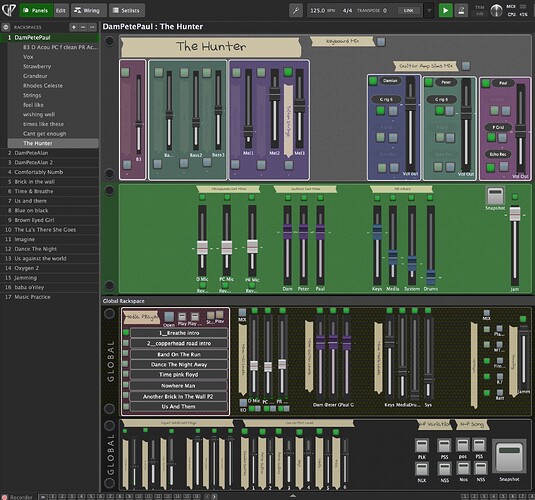Click the Paul P Grid green button

pos(491,137)
